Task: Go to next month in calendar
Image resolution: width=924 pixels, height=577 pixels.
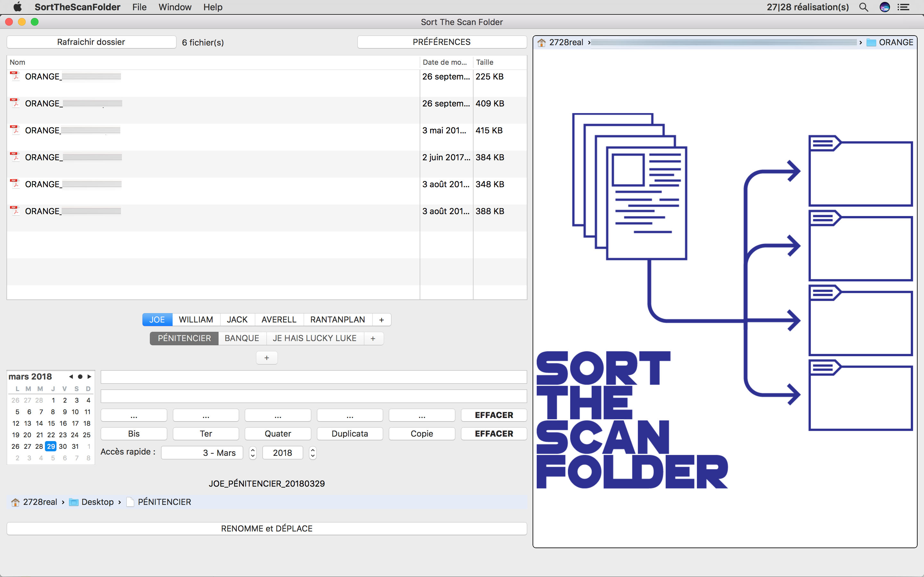Action: coord(89,377)
